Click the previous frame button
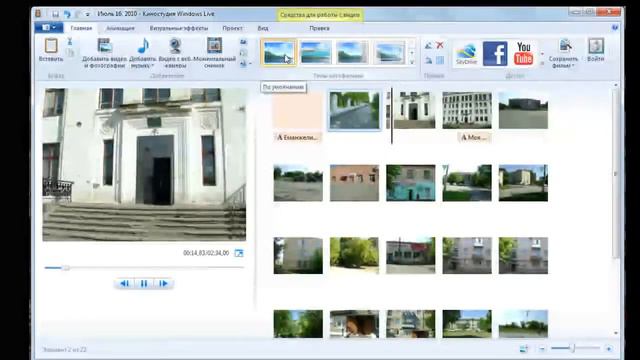This screenshot has width=640, height=360. 124,283
